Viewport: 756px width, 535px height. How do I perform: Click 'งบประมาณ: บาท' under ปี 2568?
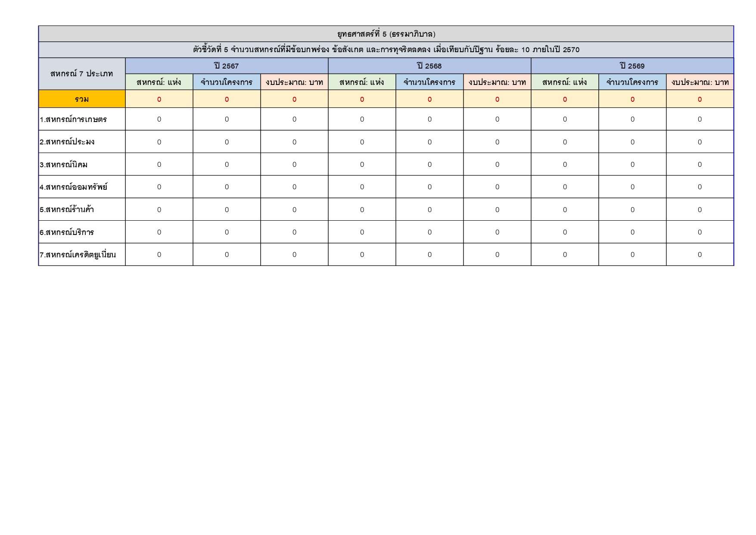(x=497, y=82)
